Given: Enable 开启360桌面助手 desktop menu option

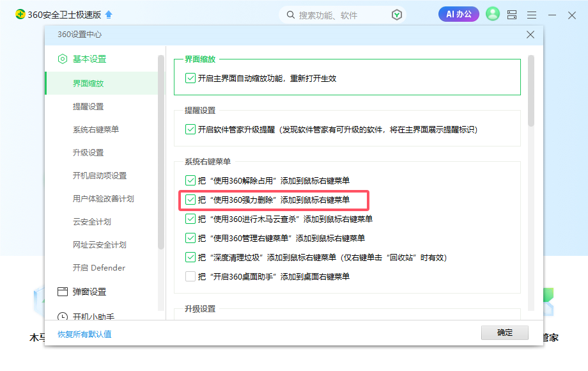Looking at the screenshot, I should (x=190, y=276).
